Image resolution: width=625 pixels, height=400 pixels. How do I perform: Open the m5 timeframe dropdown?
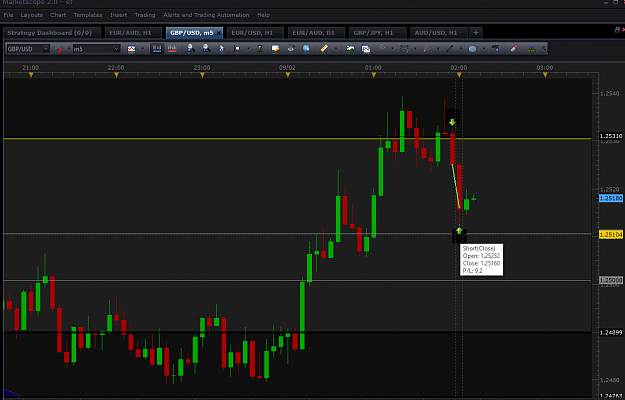pyautogui.click(x=116, y=49)
